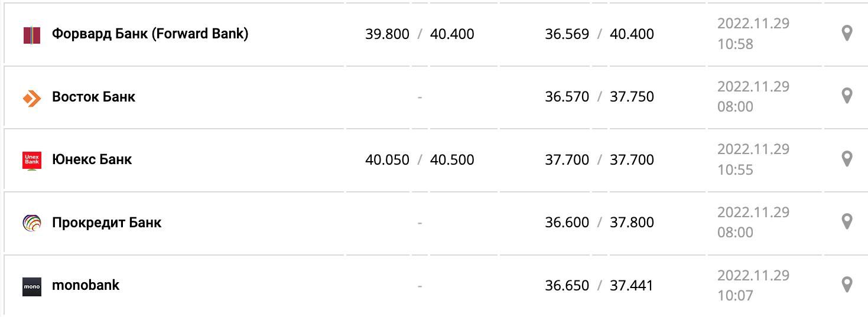Select monobank rate 36.650 / 37.441
The height and width of the screenshot is (317, 868).
pos(599,286)
